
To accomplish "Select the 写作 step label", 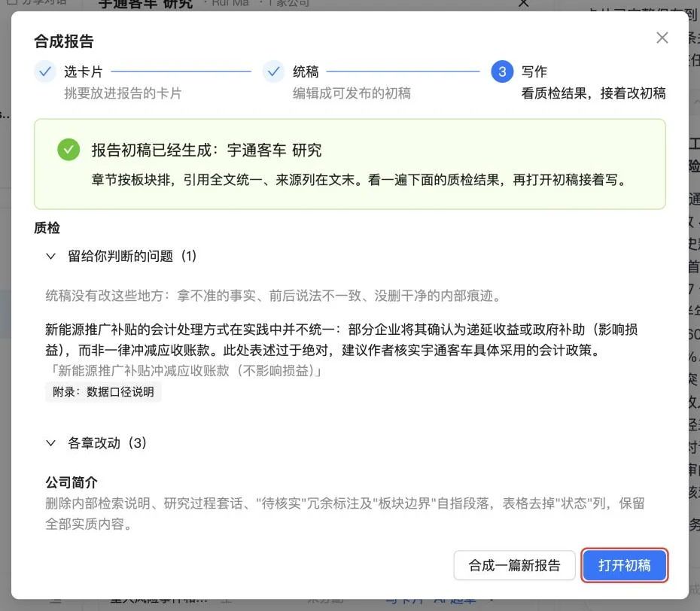I will click(534, 71).
